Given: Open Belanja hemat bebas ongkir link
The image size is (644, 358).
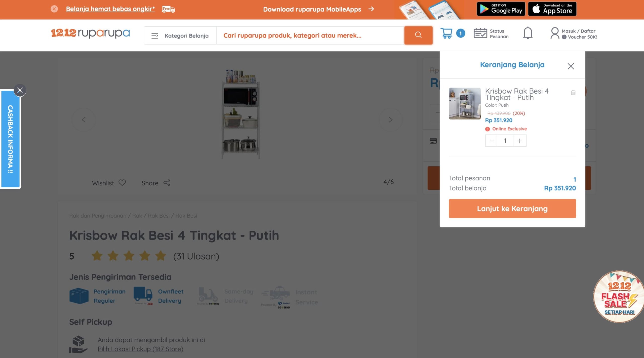Looking at the screenshot, I should 110,9.
